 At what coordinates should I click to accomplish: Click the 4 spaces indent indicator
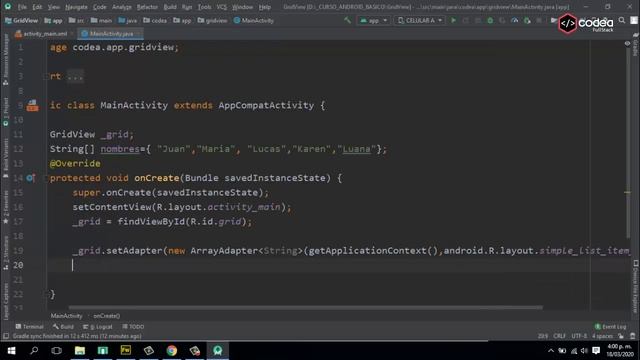(x=602, y=336)
